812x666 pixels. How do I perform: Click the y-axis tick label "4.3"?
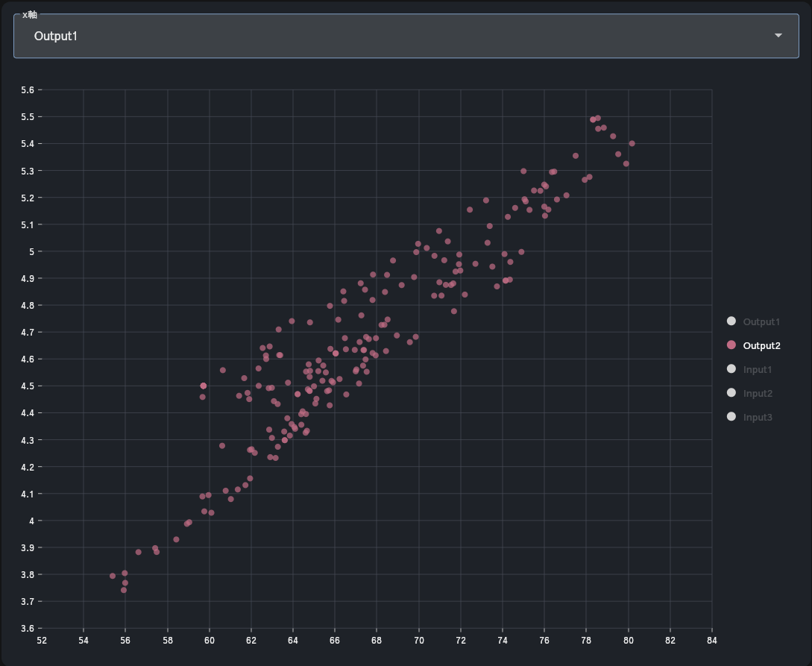coord(28,440)
